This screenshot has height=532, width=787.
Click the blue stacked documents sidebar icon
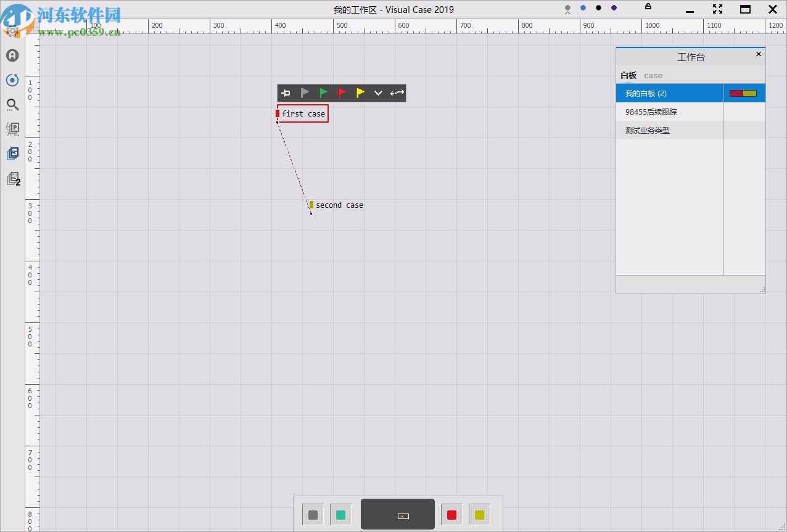point(12,153)
